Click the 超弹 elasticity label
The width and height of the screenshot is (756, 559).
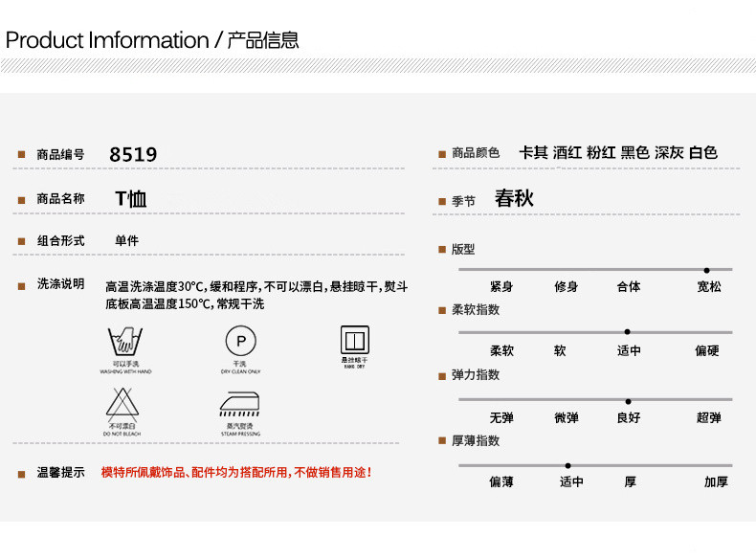click(x=709, y=417)
